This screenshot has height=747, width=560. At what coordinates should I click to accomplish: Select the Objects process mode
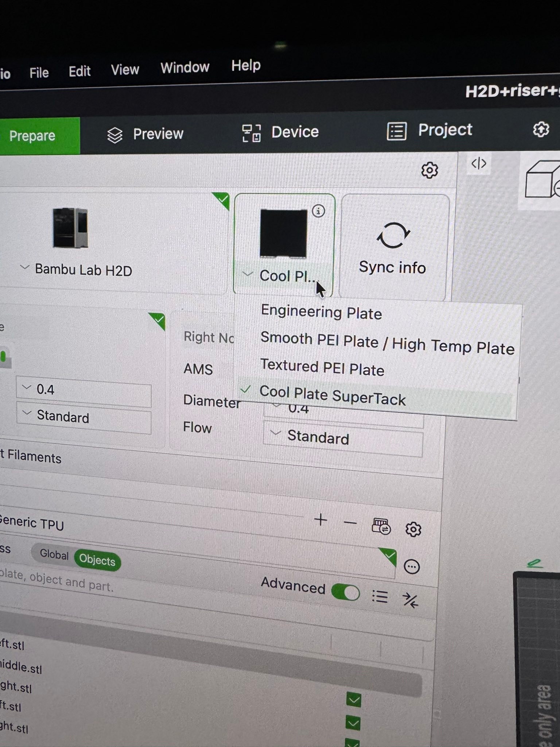point(97,559)
